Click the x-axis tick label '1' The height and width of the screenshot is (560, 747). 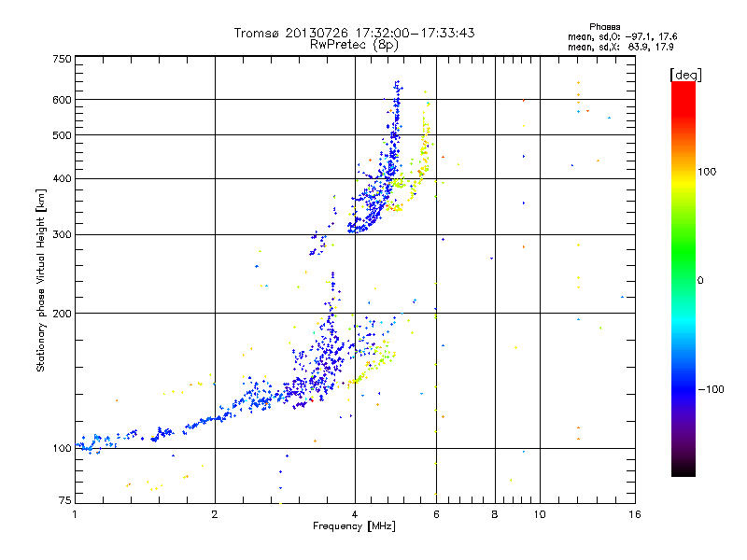75,514
